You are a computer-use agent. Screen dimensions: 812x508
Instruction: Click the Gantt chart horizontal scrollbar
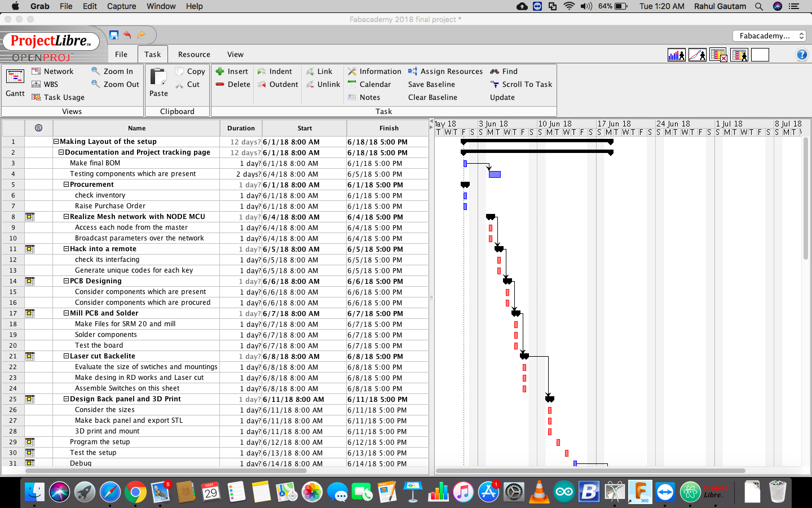click(590, 470)
